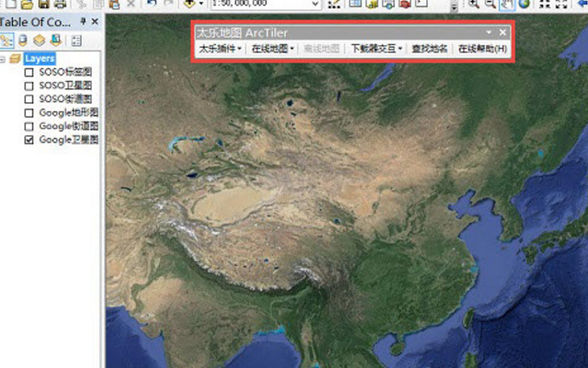Click the 离线地图 toolbar item

[x=322, y=49]
